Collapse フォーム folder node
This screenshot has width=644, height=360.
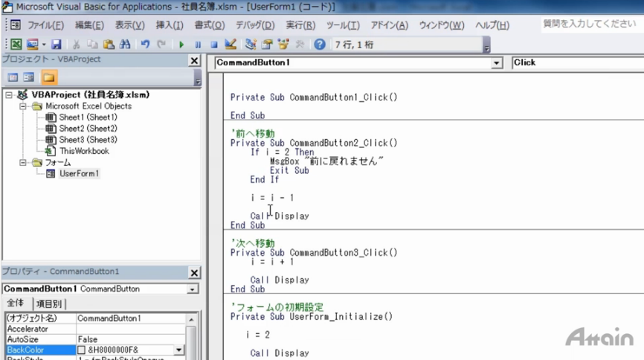point(23,162)
